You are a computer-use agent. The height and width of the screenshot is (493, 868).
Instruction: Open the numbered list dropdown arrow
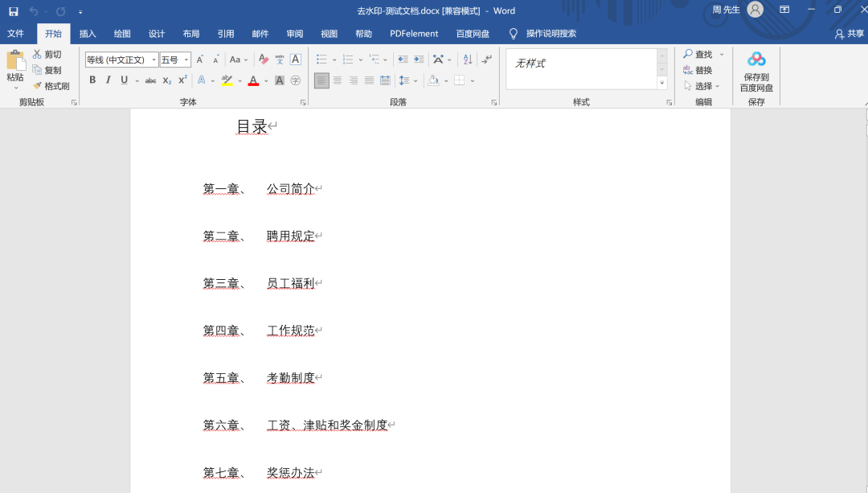(x=360, y=60)
